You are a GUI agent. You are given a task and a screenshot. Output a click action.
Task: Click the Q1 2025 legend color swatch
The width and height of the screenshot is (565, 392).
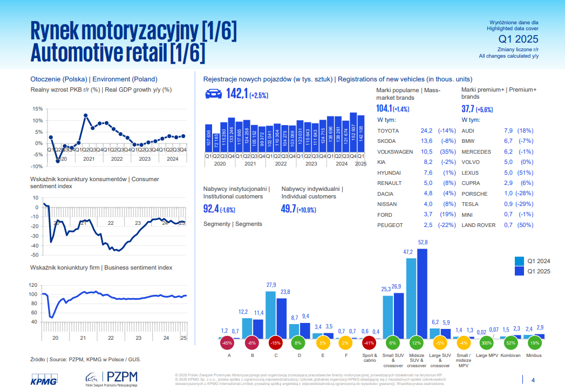(x=519, y=271)
